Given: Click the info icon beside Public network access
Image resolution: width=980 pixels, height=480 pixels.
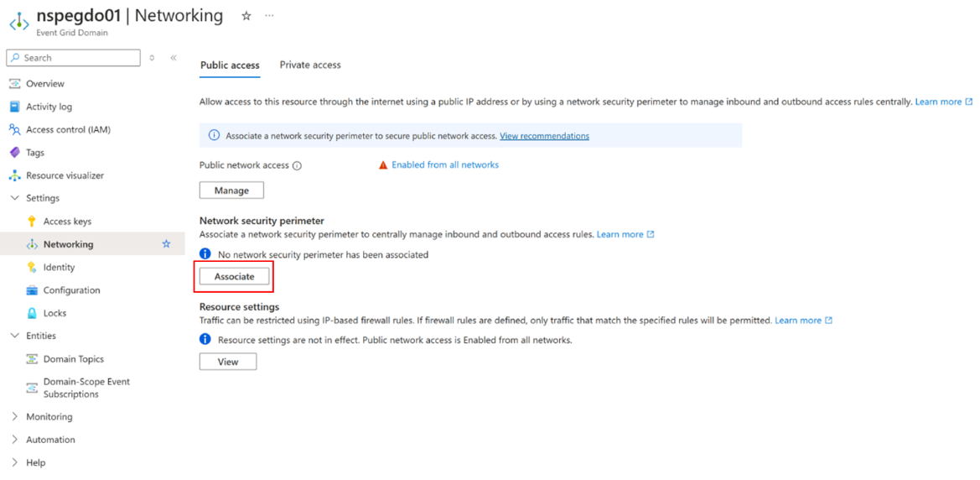Looking at the screenshot, I should [x=297, y=166].
